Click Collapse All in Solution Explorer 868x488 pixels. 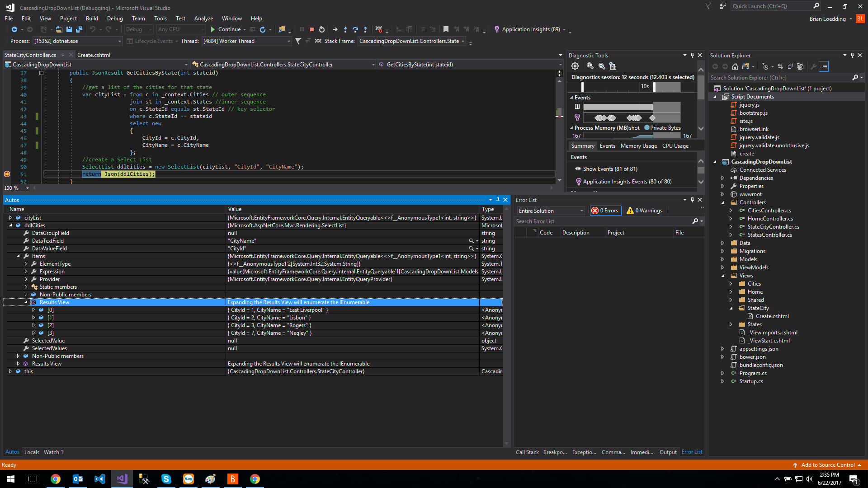point(790,66)
